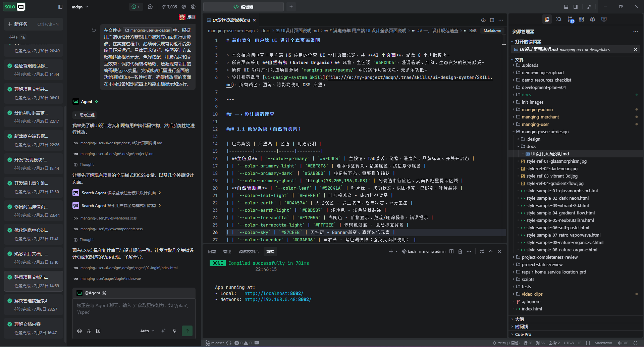
Task: Select the 终端 terminal tab
Action: click(x=270, y=251)
